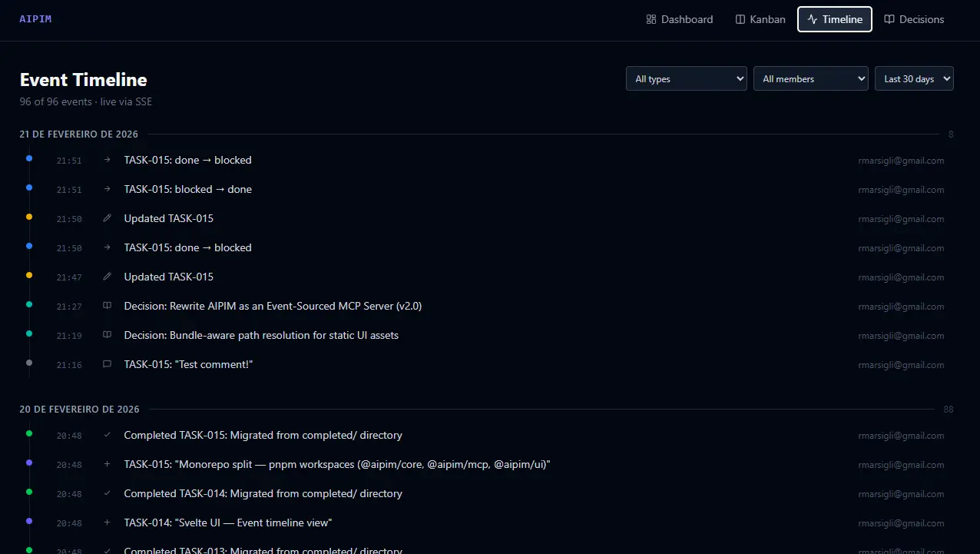Click the arrow icon on "TASK-015: blocked → done"

[107, 189]
